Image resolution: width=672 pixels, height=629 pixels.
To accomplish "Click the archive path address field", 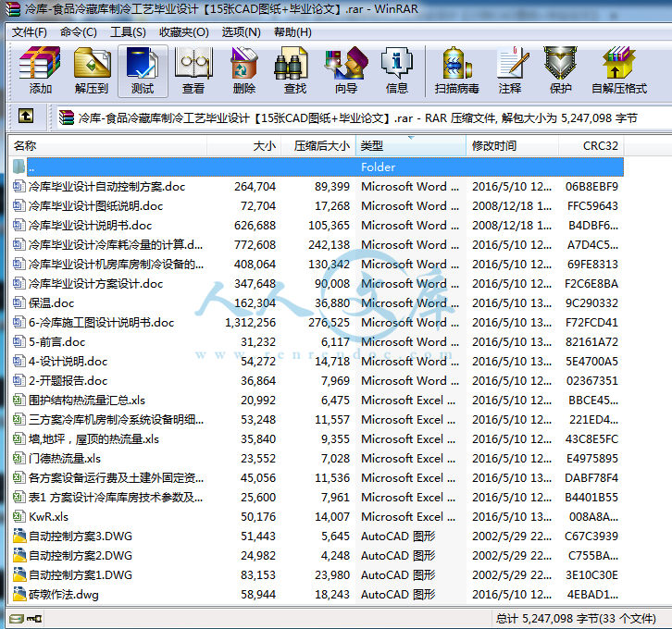I will 364,117.
